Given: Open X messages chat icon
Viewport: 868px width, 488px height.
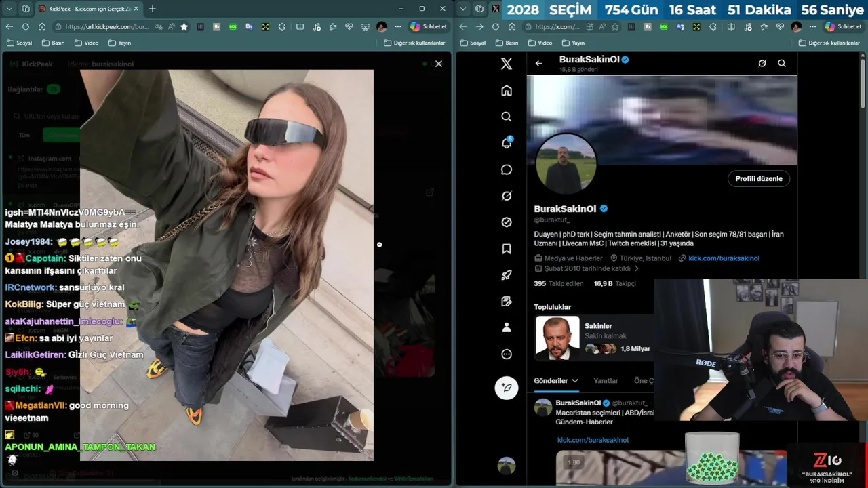Looking at the screenshot, I should tap(507, 169).
